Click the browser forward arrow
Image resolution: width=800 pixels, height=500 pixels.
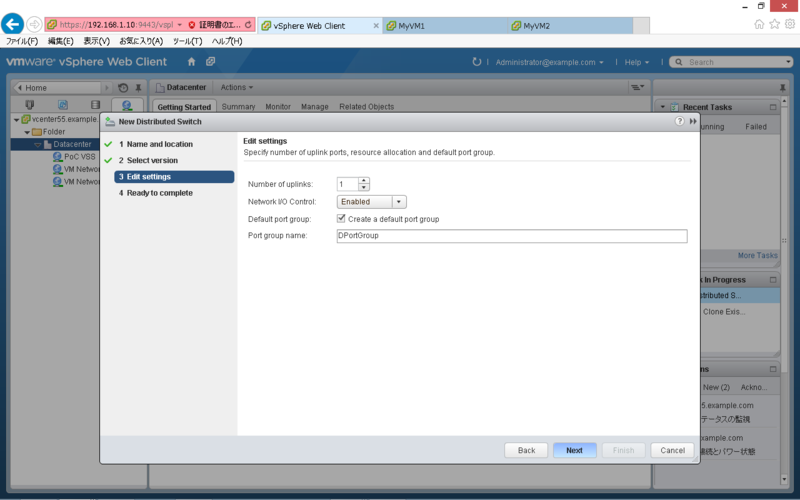click(x=34, y=24)
